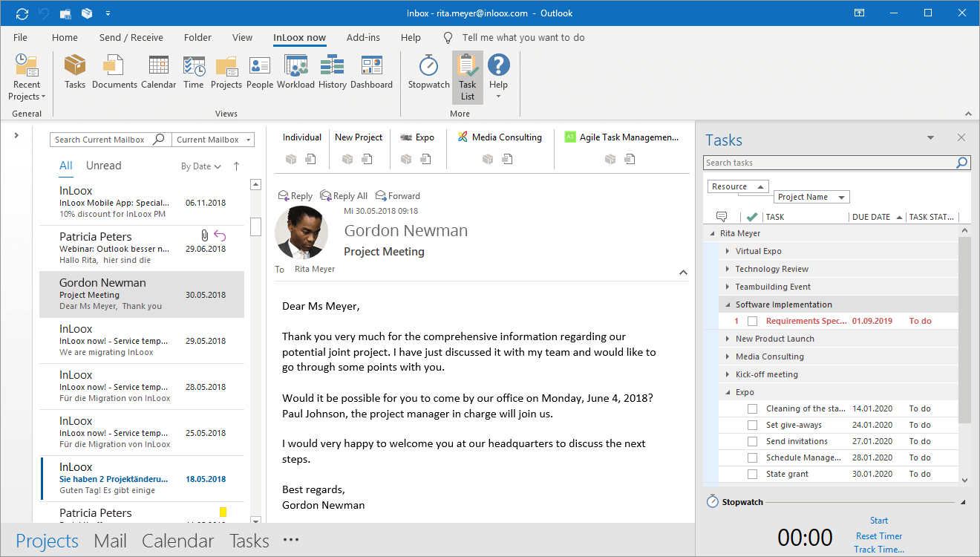Show Unread messages filter

click(103, 166)
